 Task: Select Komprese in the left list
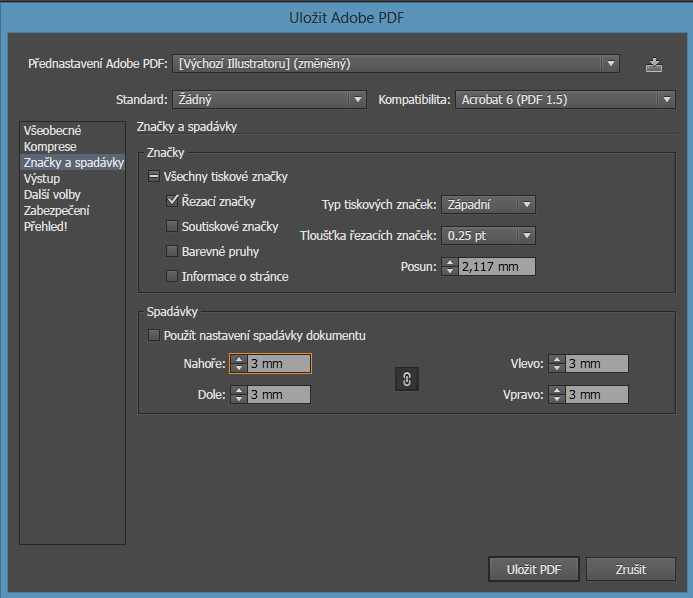[x=50, y=147]
